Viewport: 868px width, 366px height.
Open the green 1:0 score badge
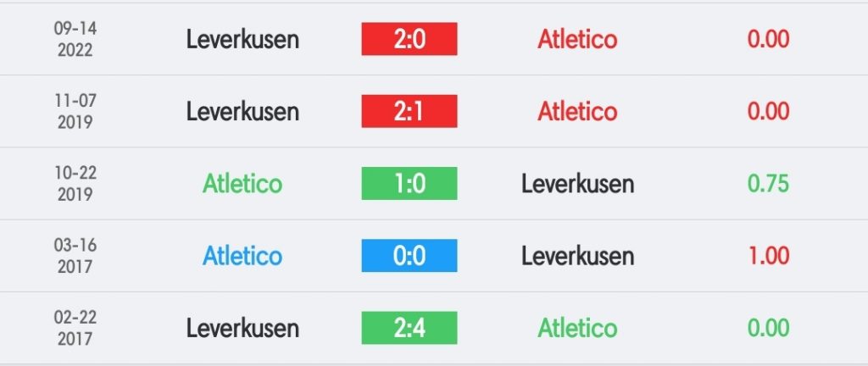(409, 184)
